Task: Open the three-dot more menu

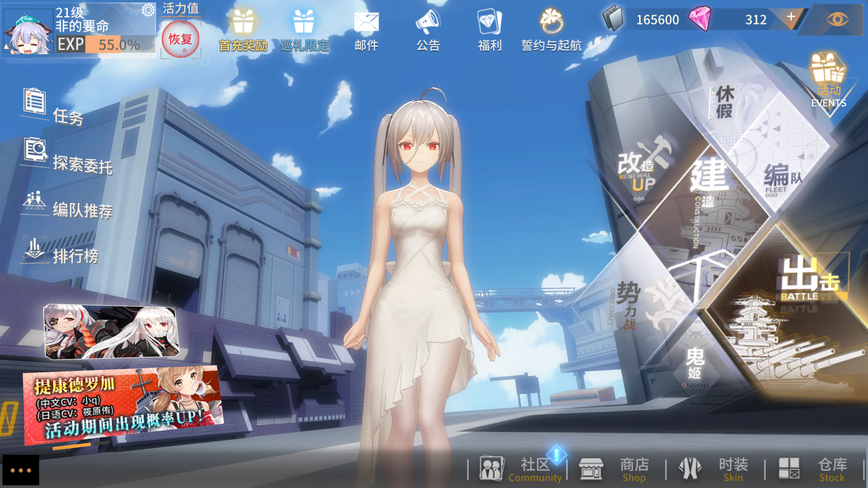Action: 20,470
